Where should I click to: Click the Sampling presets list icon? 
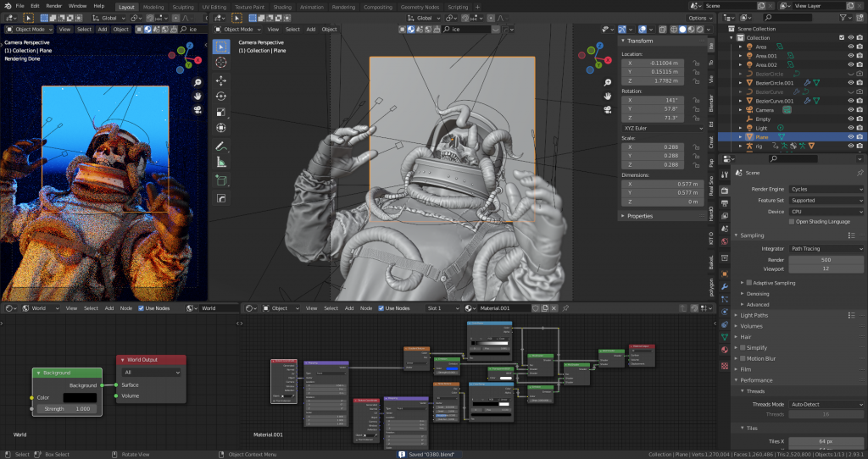click(851, 235)
